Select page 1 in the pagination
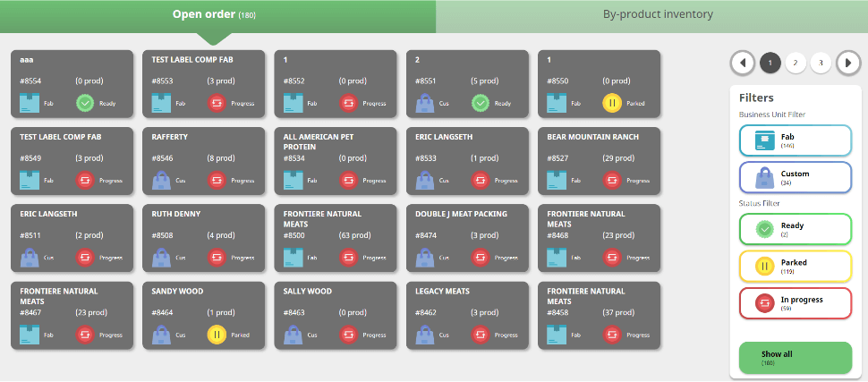Viewport: 868px width, 382px height. [x=770, y=64]
